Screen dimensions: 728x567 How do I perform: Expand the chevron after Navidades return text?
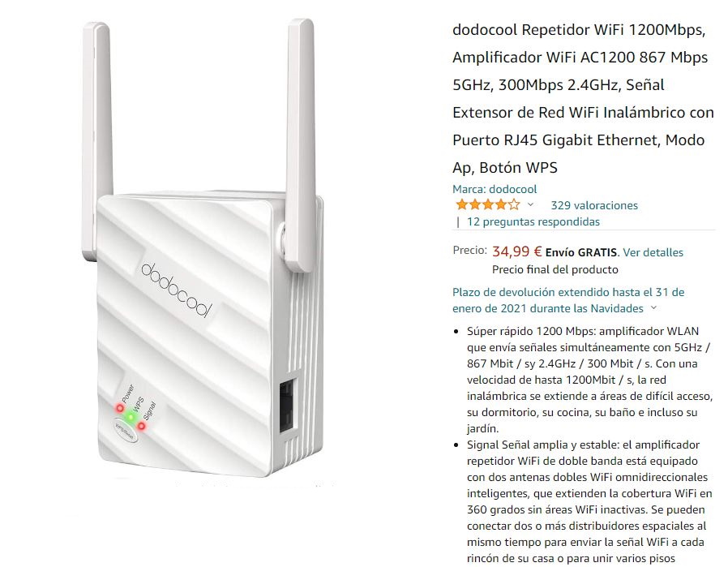(653, 307)
